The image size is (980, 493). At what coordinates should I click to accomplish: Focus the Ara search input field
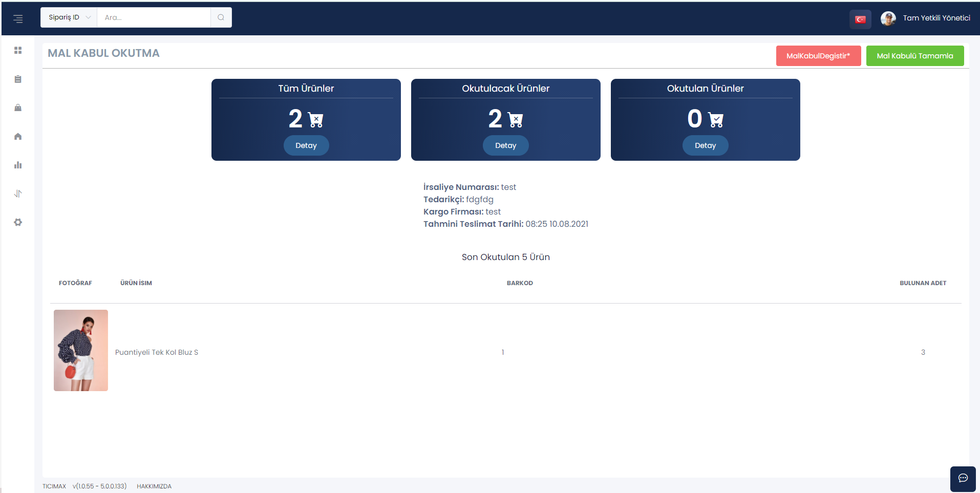click(x=154, y=17)
